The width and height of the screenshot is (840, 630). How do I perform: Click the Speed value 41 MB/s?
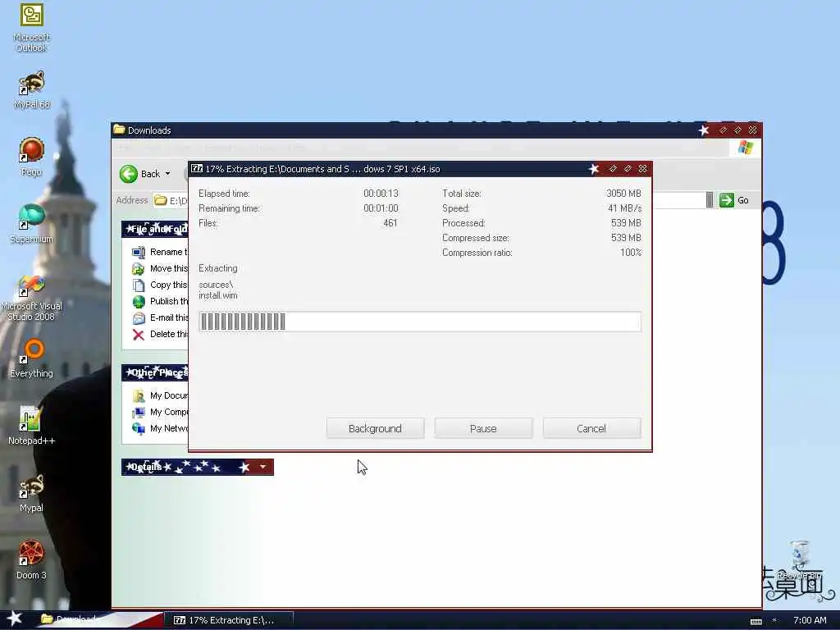tap(624, 208)
